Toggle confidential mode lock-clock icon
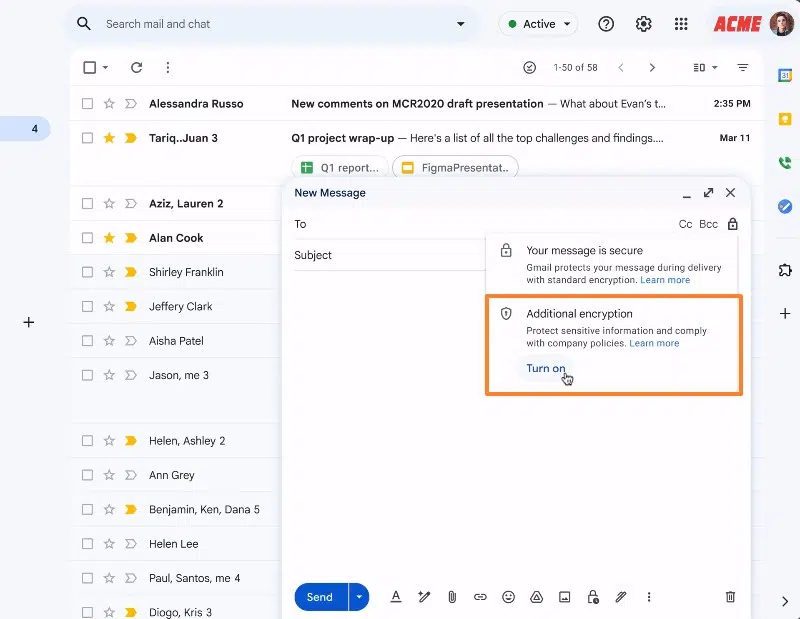800x619 pixels. point(592,597)
